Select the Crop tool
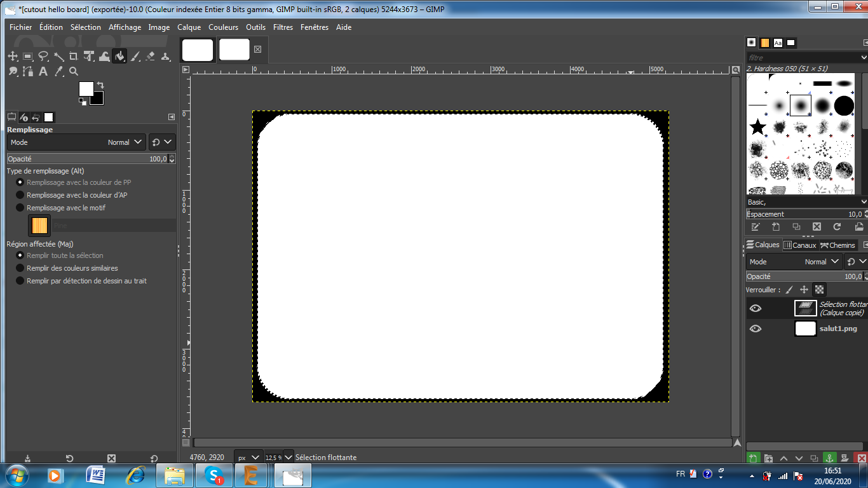Image resolution: width=868 pixels, height=488 pixels. pyautogui.click(x=74, y=57)
